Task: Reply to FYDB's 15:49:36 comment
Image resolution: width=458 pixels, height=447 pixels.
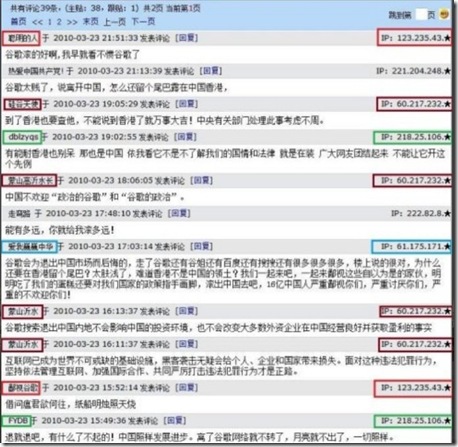Action: 175,421
